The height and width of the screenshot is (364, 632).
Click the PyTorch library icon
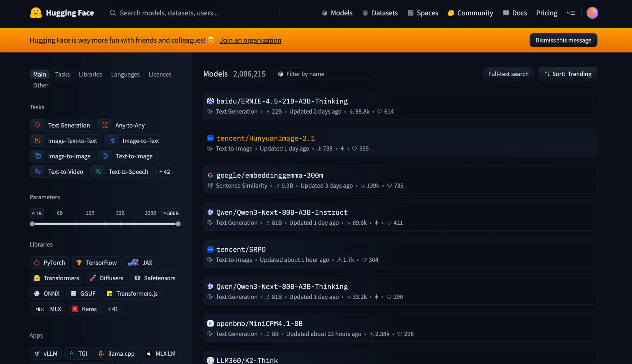point(37,263)
